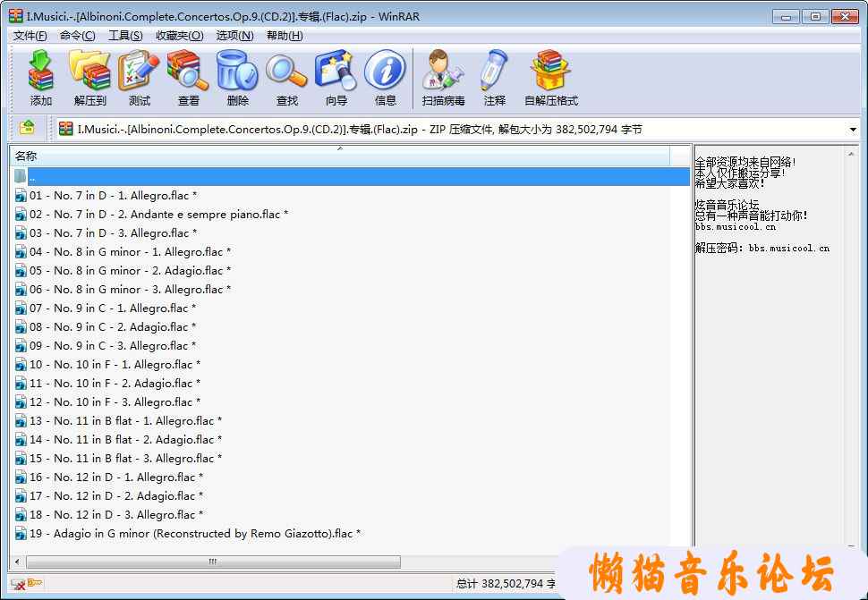
Task: Select 07 - No. 9 in C - 1. Allegro.flac
Action: pyautogui.click(x=106, y=308)
